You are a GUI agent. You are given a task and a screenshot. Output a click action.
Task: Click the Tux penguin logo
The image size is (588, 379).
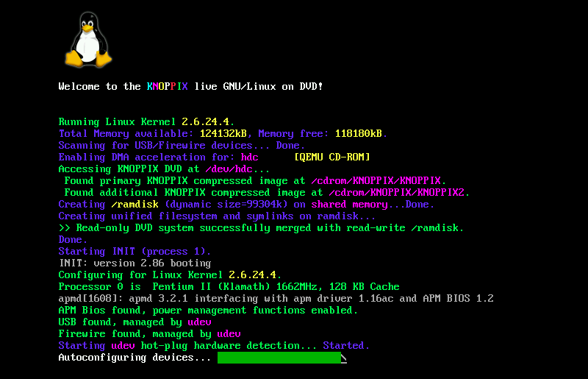pyautogui.click(x=88, y=40)
